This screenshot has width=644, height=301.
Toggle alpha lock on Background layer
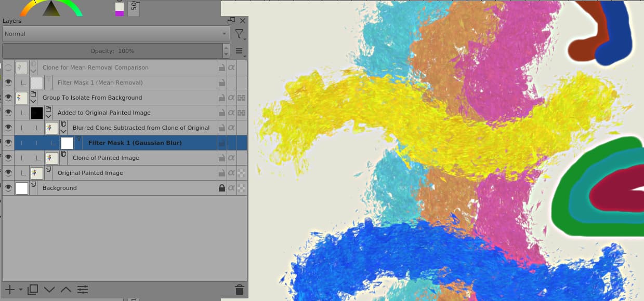coord(232,188)
